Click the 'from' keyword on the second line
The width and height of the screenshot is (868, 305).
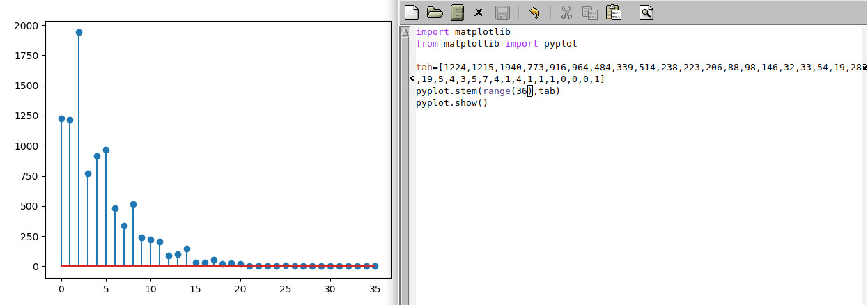pos(427,44)
